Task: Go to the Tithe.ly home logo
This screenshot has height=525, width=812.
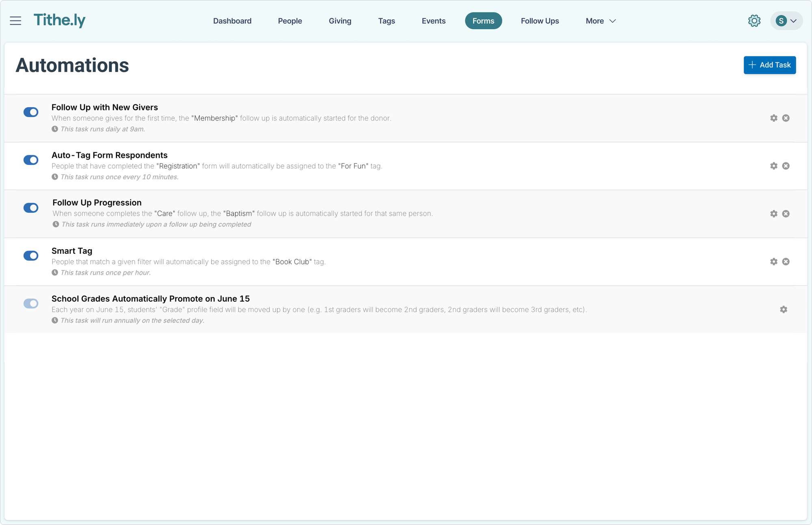Action: pyautogui.click(x=60, y=21)
